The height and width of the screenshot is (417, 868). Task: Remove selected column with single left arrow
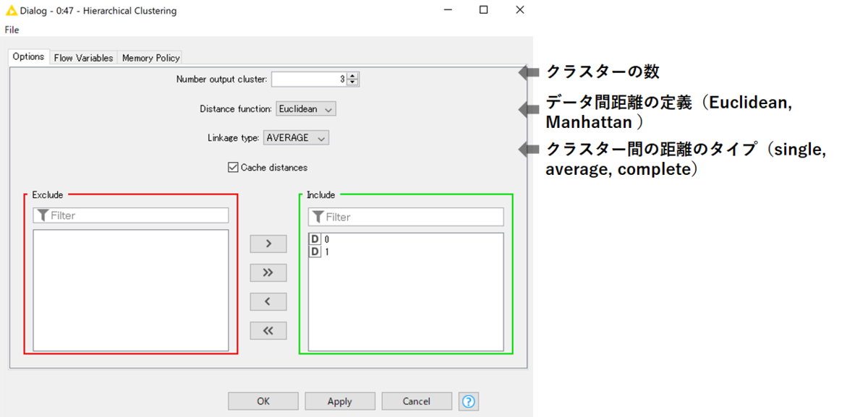pyautogui.click(x=268, y=301)
